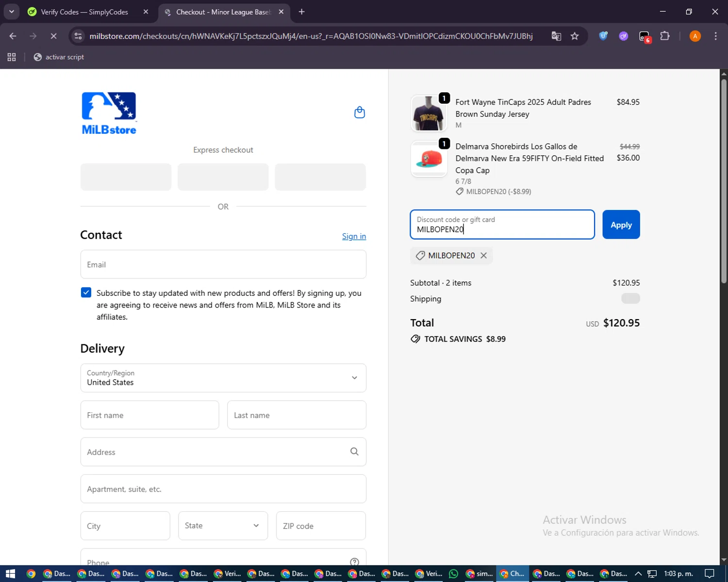Click the Email input field
The height and width of the screenshot is (582, 728).
(x=223, y=264)
